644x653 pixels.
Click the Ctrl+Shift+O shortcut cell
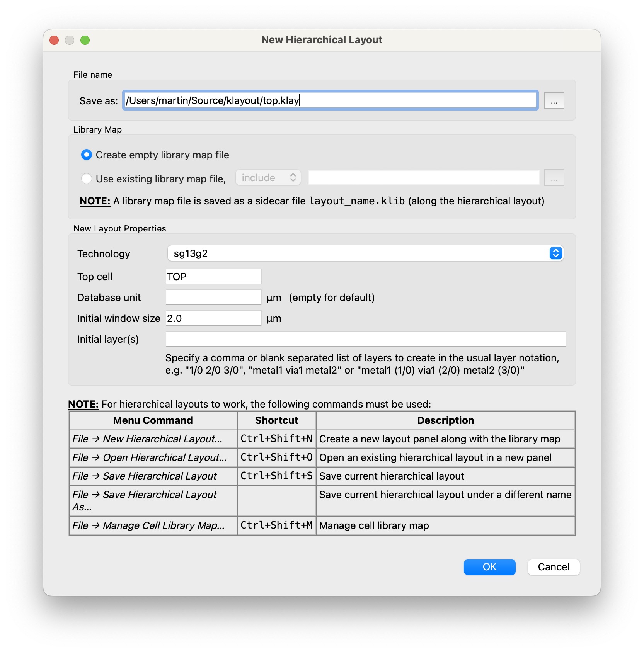[276, 457]
